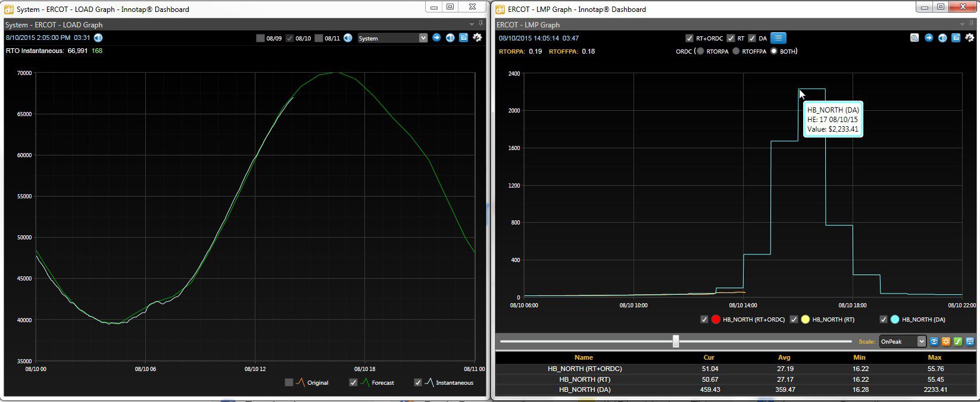Click the pin icon on the LMP Graph panel header
Screen dimensions: 980x402
971,24
